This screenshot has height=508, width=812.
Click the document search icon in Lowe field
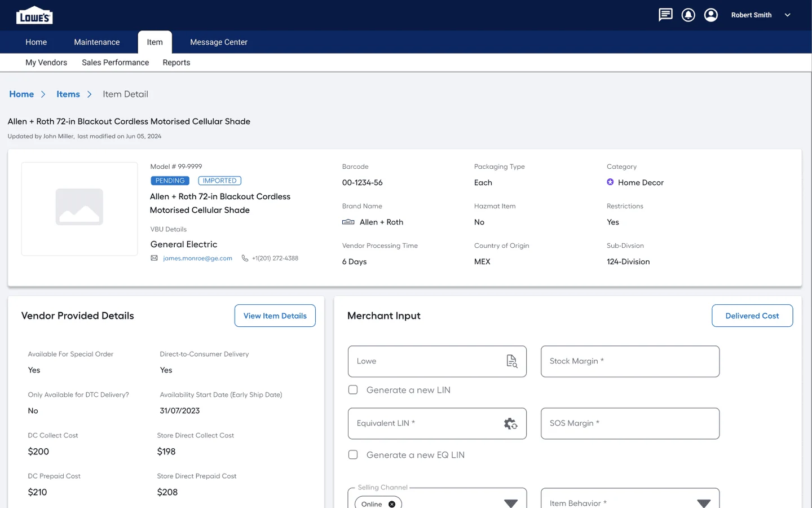[x=511, y=361]
